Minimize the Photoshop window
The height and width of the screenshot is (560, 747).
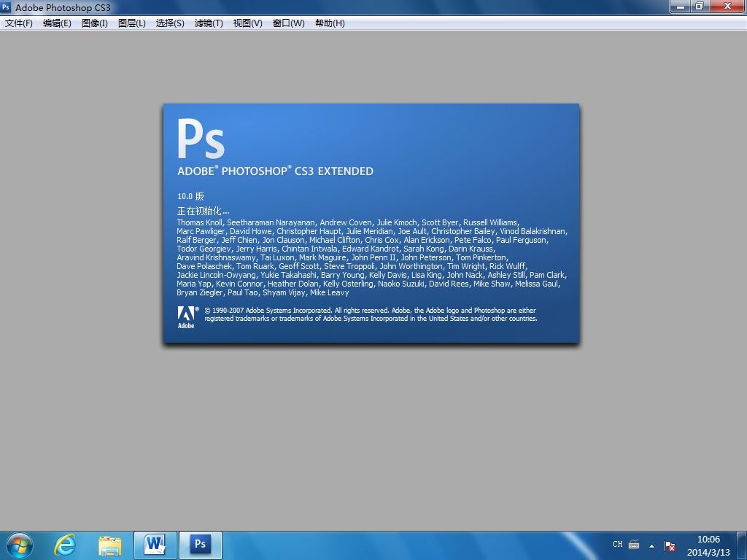click(x=681, y=6)
